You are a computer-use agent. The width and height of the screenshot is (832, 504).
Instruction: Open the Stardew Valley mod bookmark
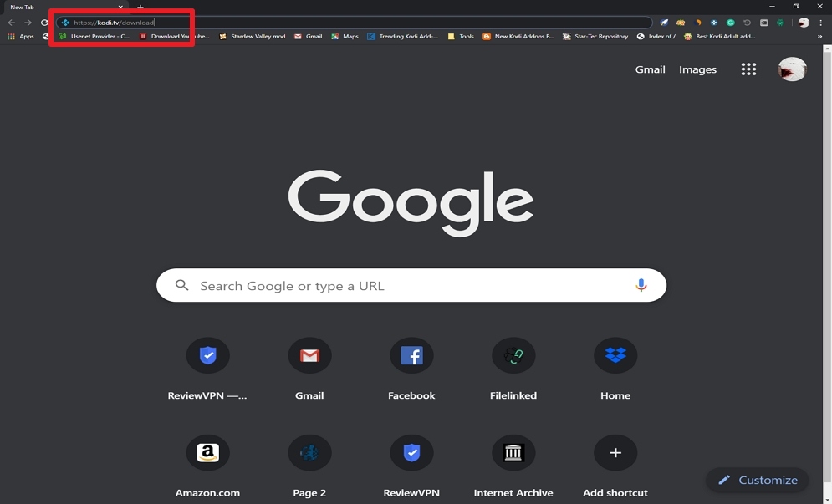click(x=252, y=37)
